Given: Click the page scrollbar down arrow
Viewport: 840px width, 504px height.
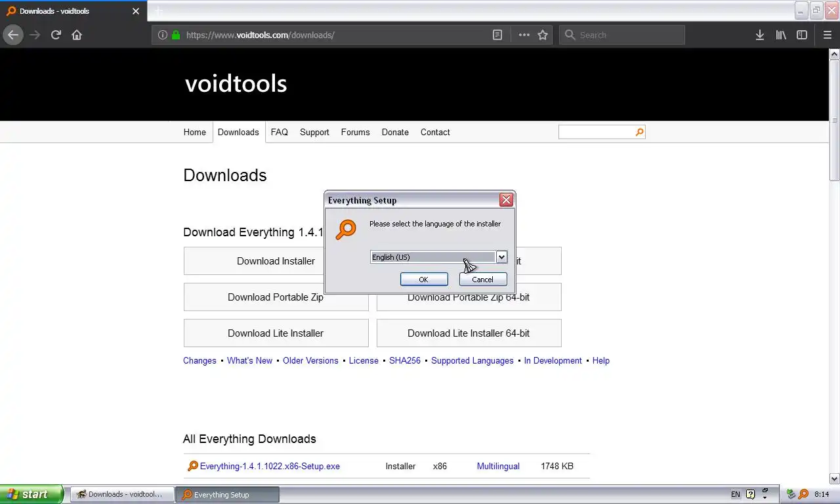Looking at the screenshot, I should point(835,479).
